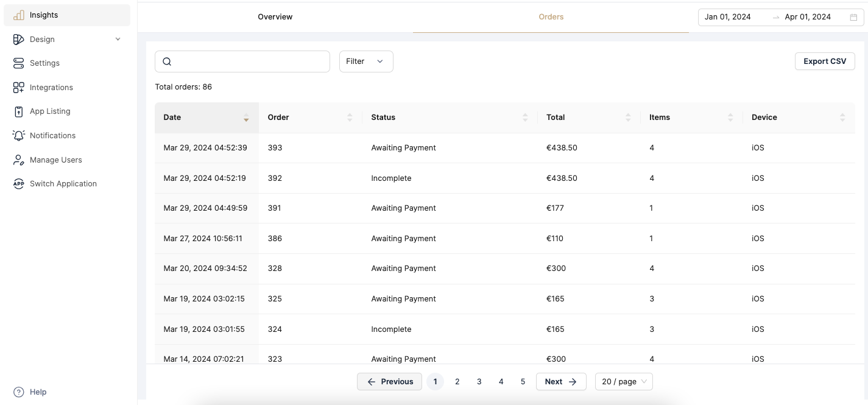Viewport: 868px width, 405px height.
Task: Click the Integrations grid-plus icon
Action: [19, 88]
